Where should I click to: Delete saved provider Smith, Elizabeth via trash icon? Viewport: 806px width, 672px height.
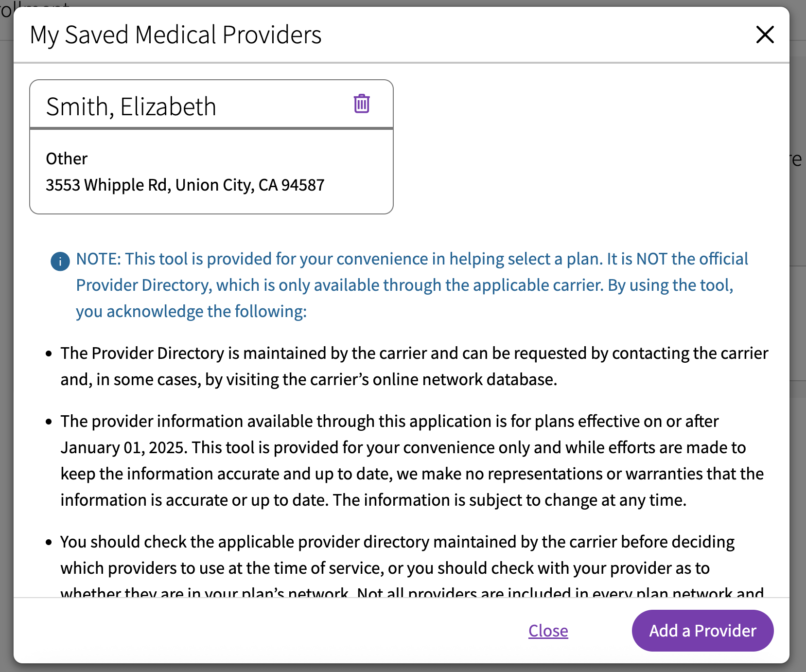[x=362, y=104]
